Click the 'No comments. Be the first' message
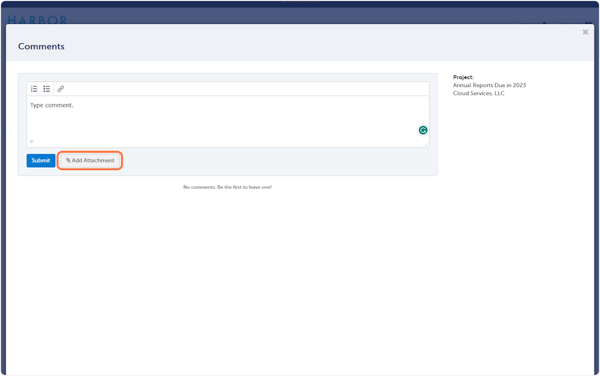This screenshot has width=600, height=376. click(228, 187)
